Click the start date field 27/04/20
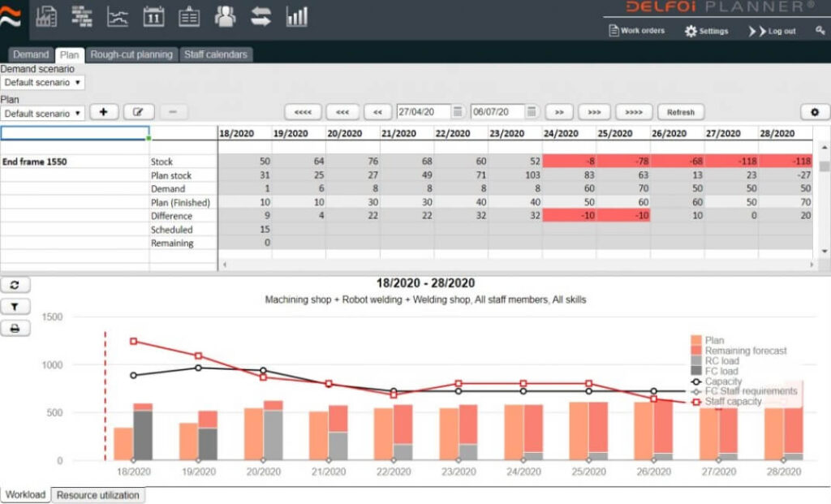 (x=423, y=112)
